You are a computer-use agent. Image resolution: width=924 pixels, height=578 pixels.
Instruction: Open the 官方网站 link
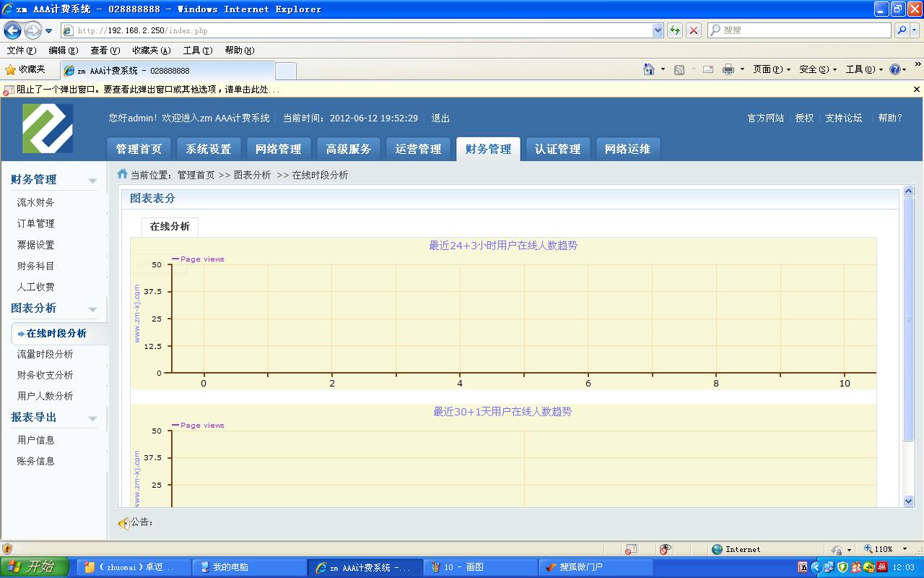[765, 118]
